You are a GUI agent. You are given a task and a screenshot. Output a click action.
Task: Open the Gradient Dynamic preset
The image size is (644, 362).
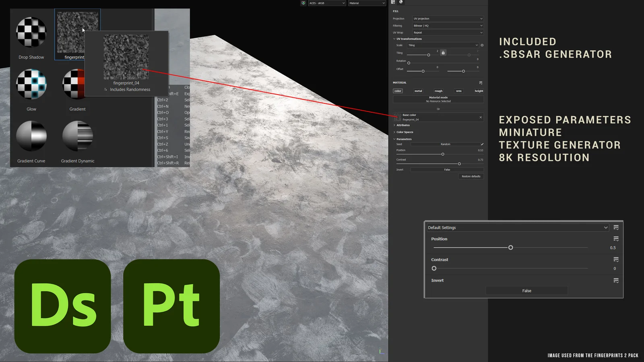77,137
